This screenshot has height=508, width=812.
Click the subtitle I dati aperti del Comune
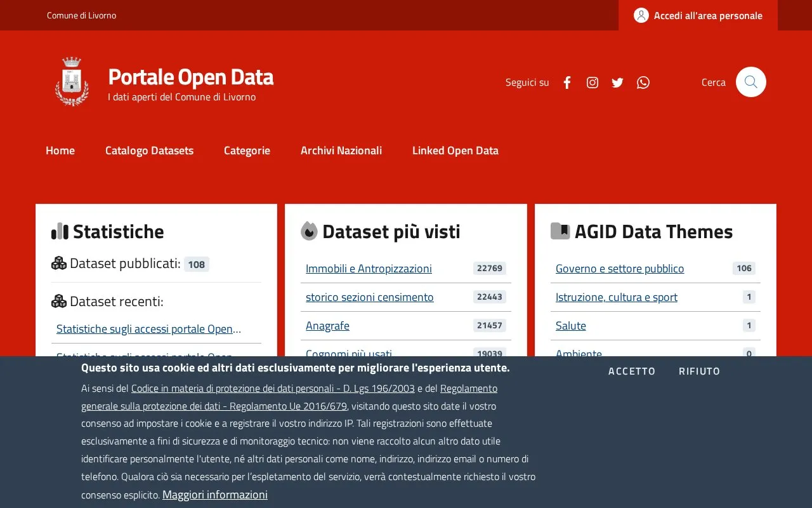(x=182, y=97)
